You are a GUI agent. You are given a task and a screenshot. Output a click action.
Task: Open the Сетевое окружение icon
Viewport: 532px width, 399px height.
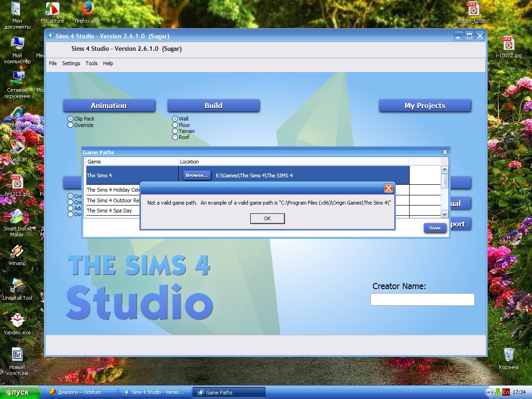(x=17, y=85)
